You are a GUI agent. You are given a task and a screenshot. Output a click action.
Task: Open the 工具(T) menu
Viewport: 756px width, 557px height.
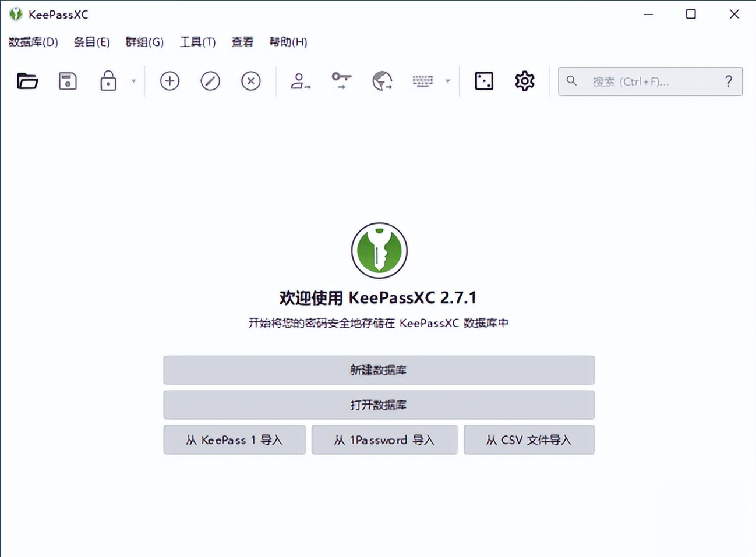(198, 42)
